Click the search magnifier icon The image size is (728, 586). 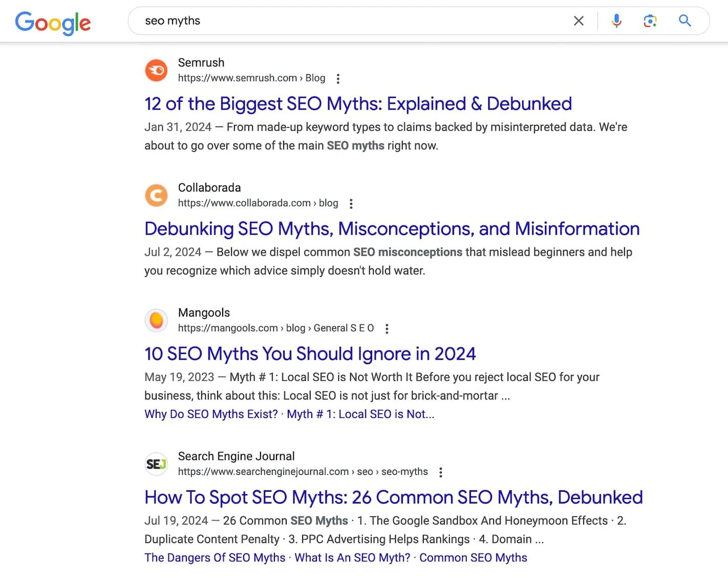tap(685, 20)
